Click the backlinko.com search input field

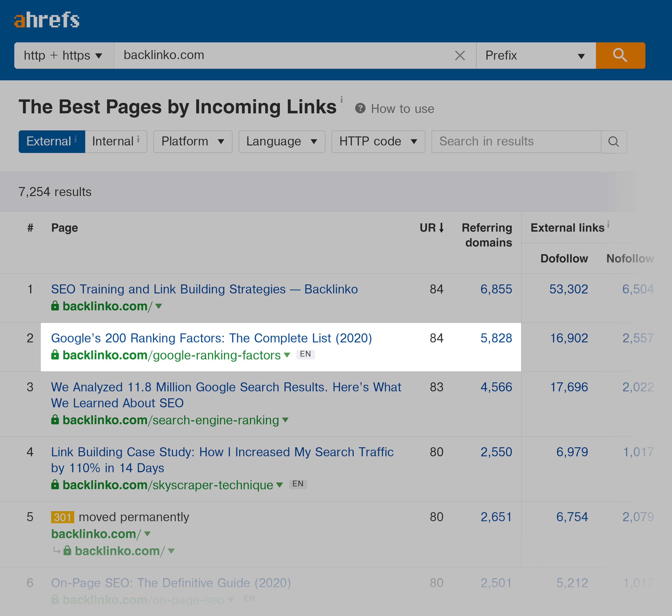287,56
